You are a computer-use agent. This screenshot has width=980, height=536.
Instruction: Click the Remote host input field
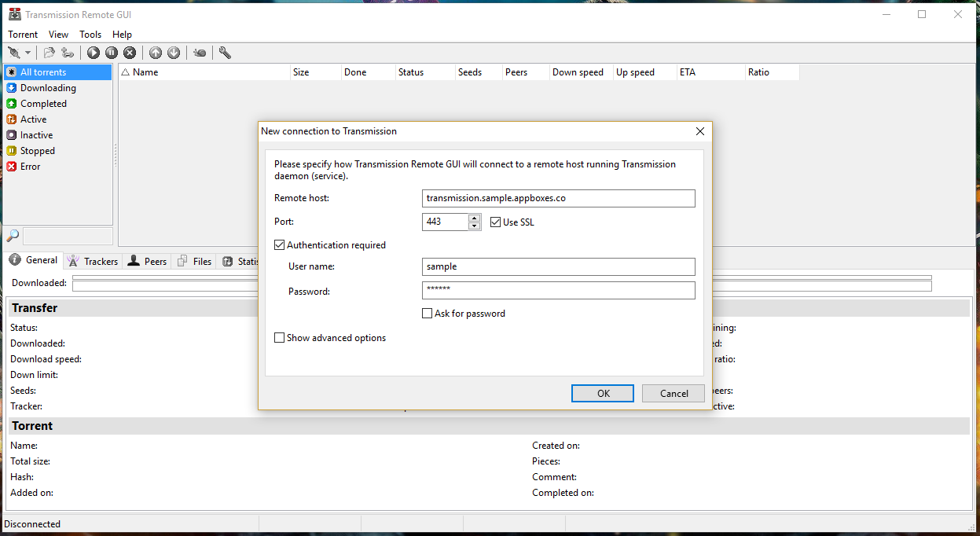(559, 198)
